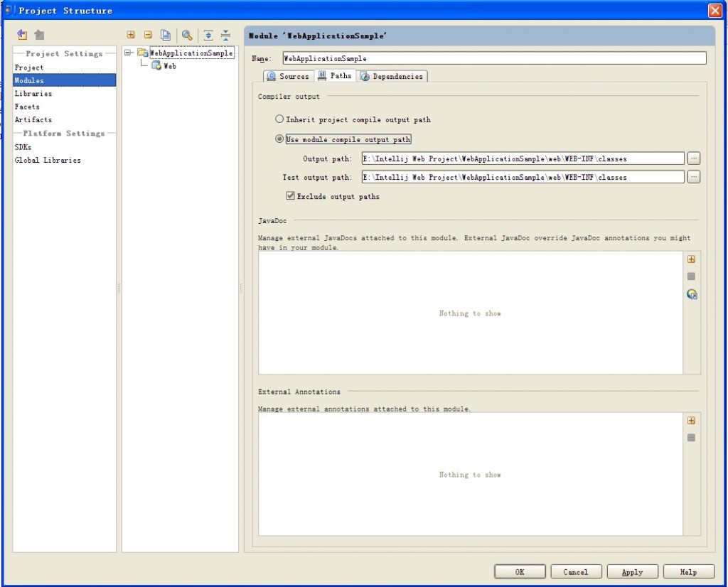Copy the WebApplicationSample module
The height and width of the screenshot is (587, 728).
(x=165, y=34)
